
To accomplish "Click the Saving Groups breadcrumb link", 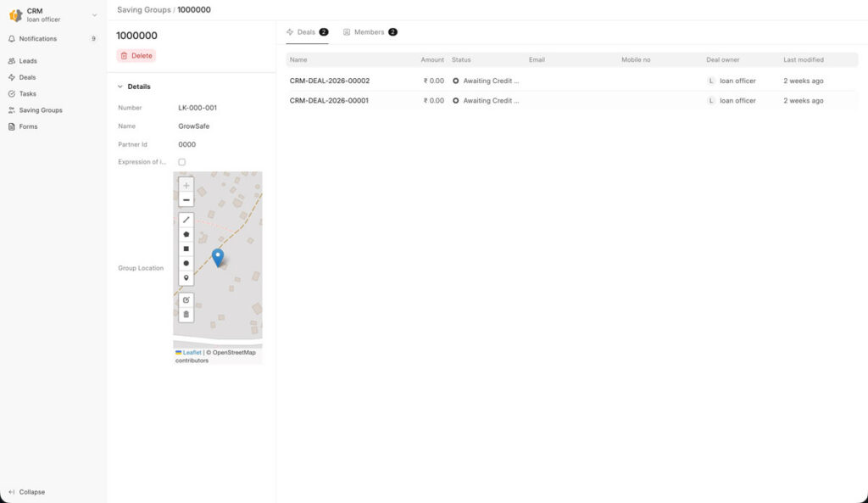I will click(144, 9).
